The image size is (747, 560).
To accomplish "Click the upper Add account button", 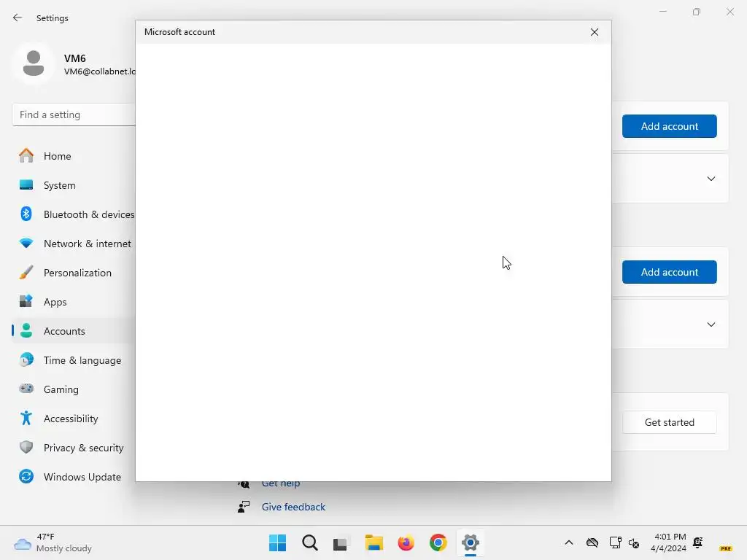I will pyautogui.click(x=670, y=126).
